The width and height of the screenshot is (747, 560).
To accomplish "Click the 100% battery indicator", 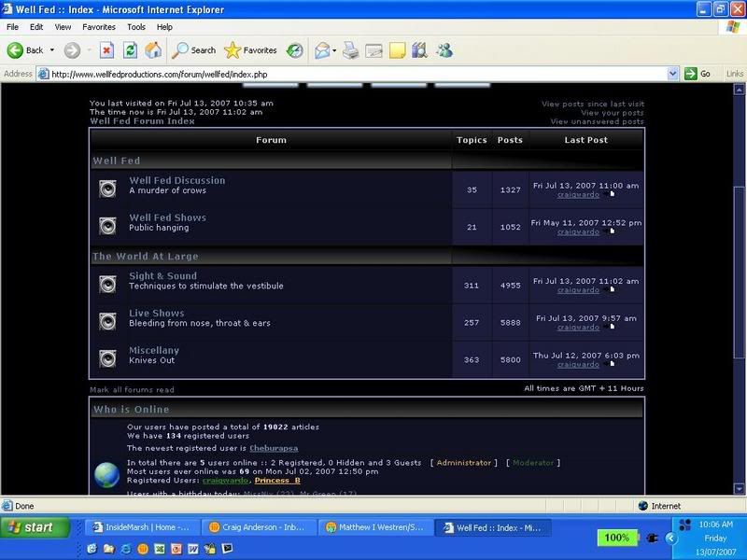I will tap(617, 538).
